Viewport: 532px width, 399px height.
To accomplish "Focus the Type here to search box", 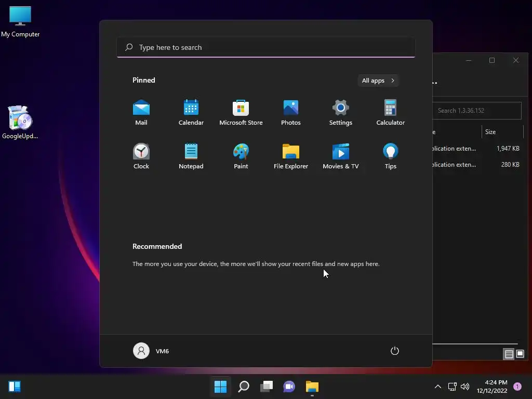I will 266,47.
